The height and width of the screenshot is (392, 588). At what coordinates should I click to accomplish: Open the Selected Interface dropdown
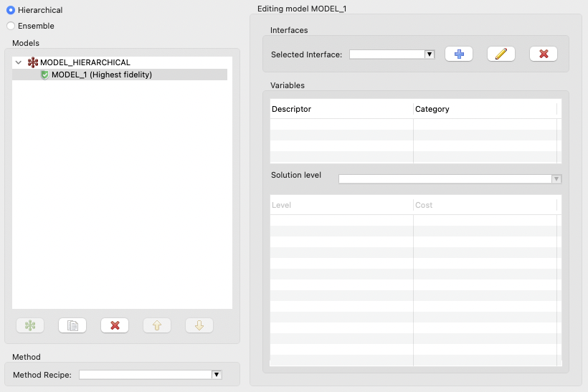[x=392, y=54]
